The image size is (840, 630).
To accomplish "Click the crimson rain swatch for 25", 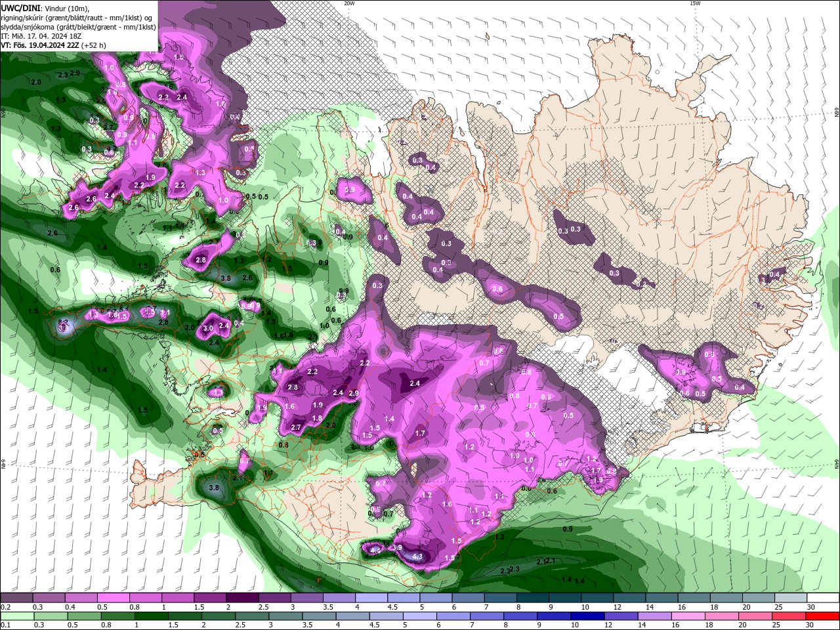I will [x=789, y=616].
